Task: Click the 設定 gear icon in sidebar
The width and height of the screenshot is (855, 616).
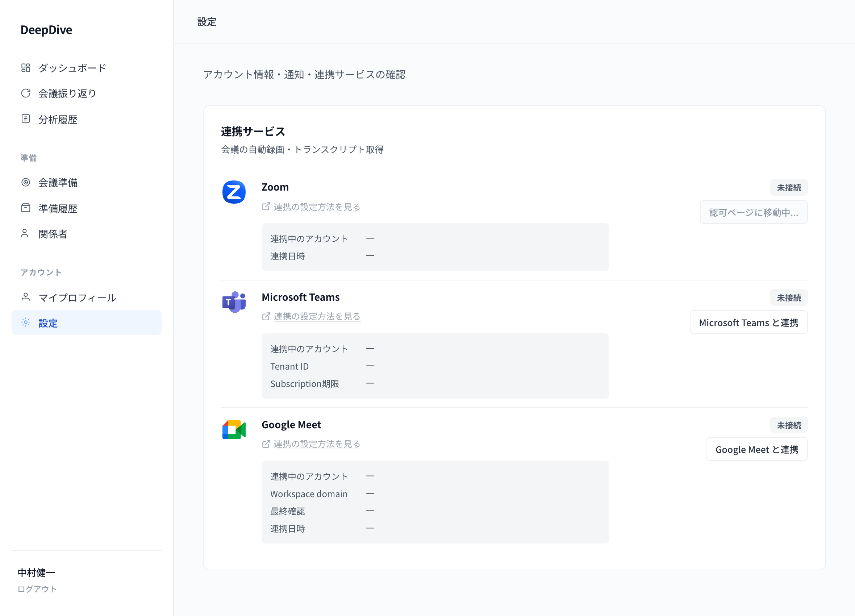Action: click(x=26, y=322)
